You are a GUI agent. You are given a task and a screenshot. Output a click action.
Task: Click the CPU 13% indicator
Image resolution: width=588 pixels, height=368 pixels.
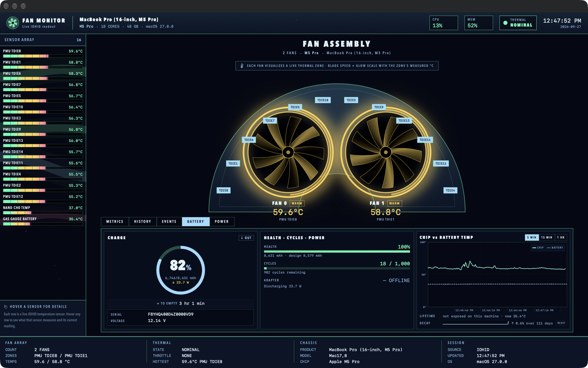[444, 23]
